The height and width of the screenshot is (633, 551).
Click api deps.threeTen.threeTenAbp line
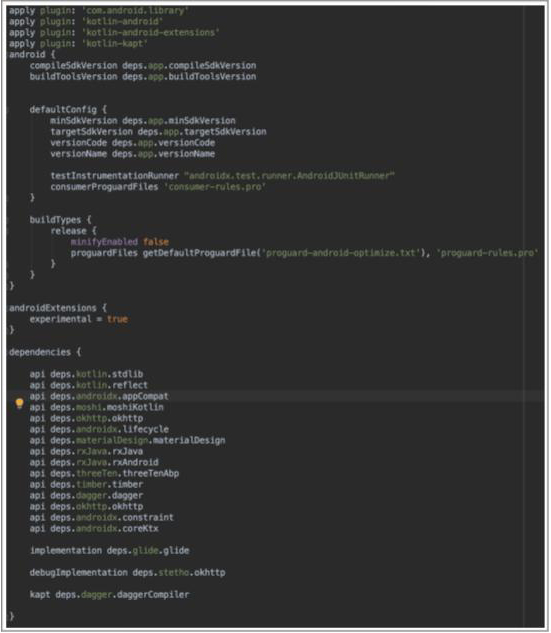pyautogui.click(x=104, y=473)
